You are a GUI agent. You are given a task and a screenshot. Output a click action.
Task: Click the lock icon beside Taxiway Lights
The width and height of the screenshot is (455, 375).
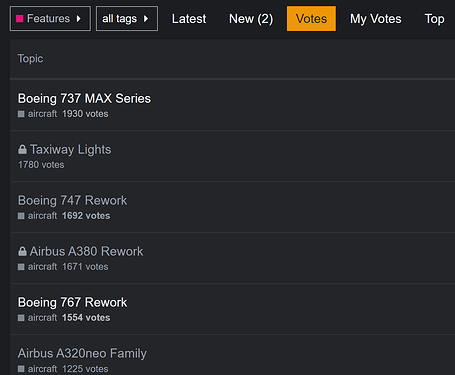pyautogui.click(x=22, y=150)
